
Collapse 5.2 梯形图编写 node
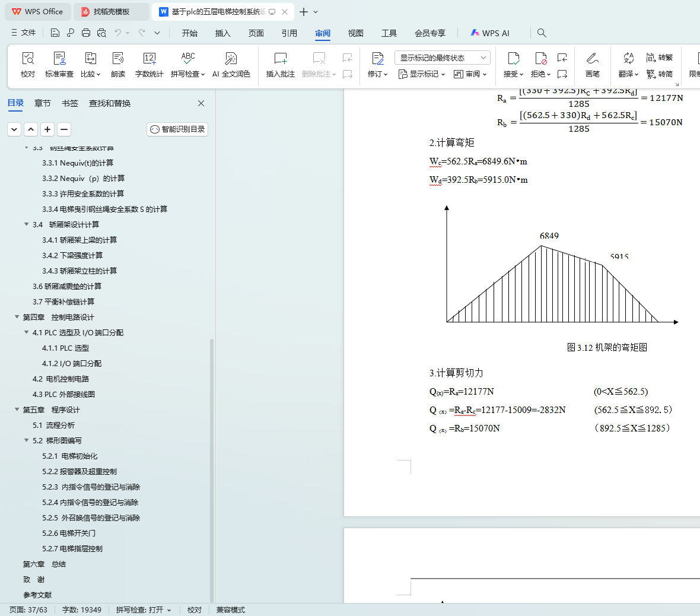[x=26, y=440]
